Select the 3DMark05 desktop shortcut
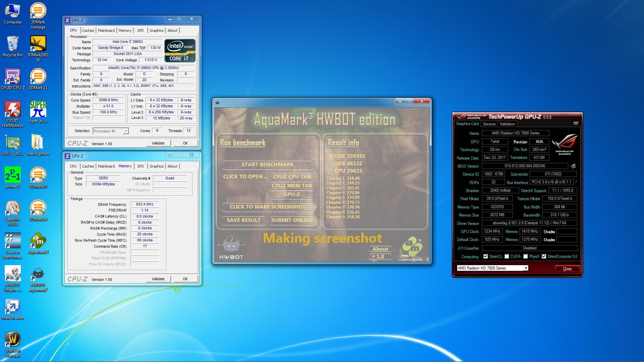Screen dimensions: 644x362 pos(38,178)
